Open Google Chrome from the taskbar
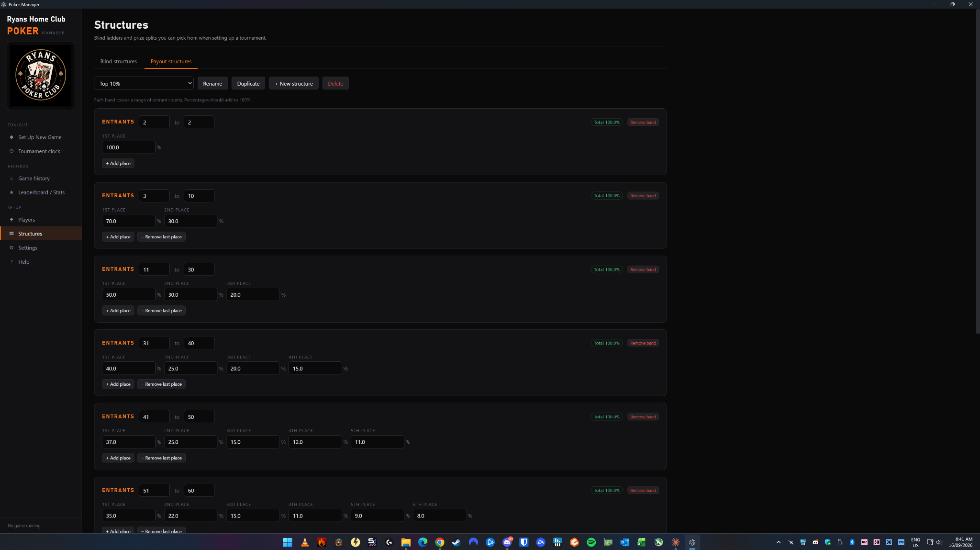980x550 pixels. pos(440,542)
